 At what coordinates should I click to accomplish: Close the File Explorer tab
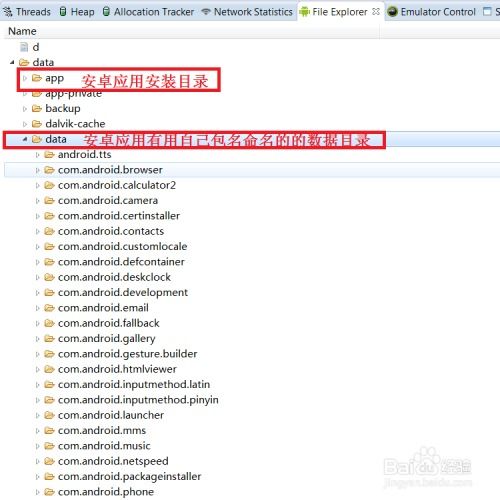tap(376, 12)
